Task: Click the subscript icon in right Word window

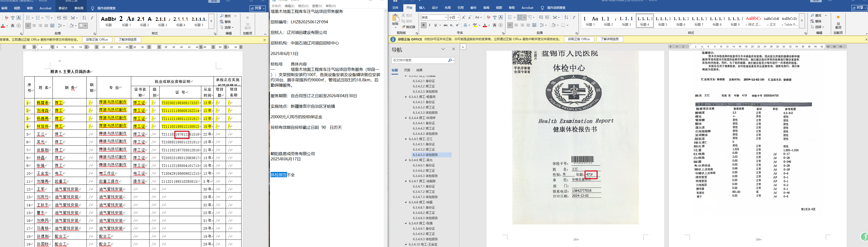Action: coord(452,25)
